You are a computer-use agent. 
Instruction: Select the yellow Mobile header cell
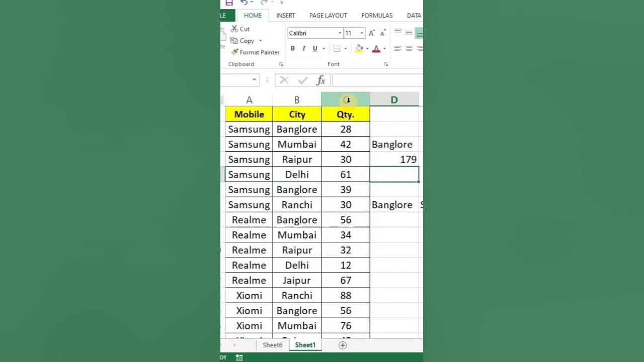coord(249,114)
